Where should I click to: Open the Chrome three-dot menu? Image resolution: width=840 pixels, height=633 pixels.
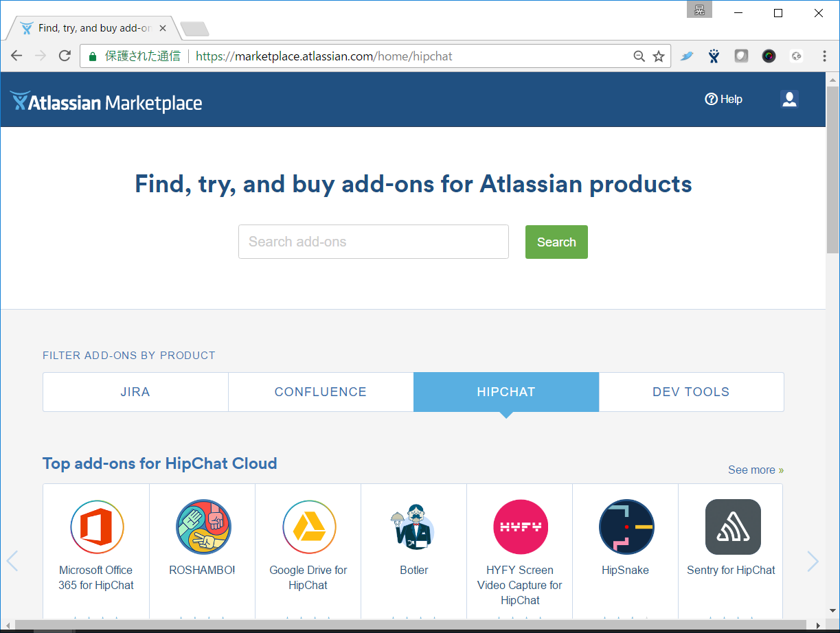tap(824, 56)
